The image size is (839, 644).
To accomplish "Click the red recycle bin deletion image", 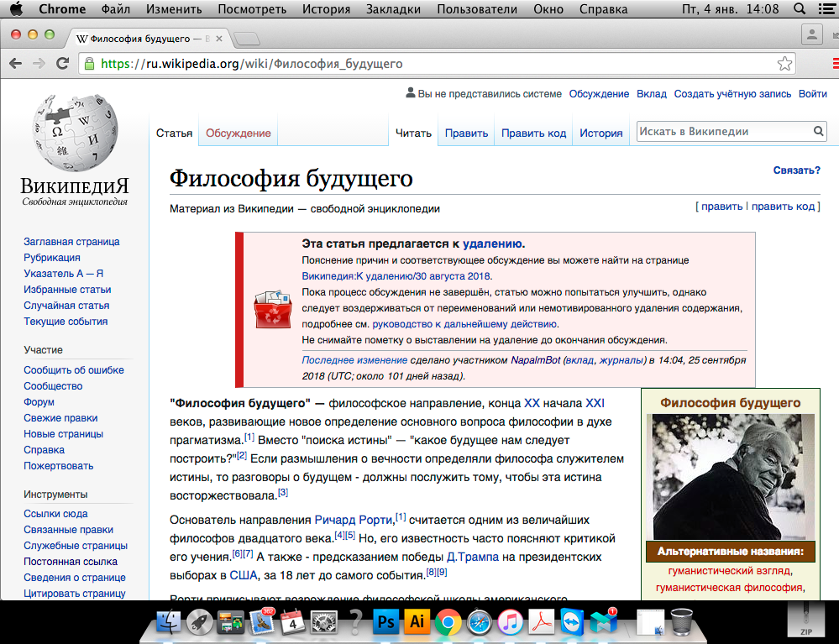I will pyautogui.click(x=272, y=309).
